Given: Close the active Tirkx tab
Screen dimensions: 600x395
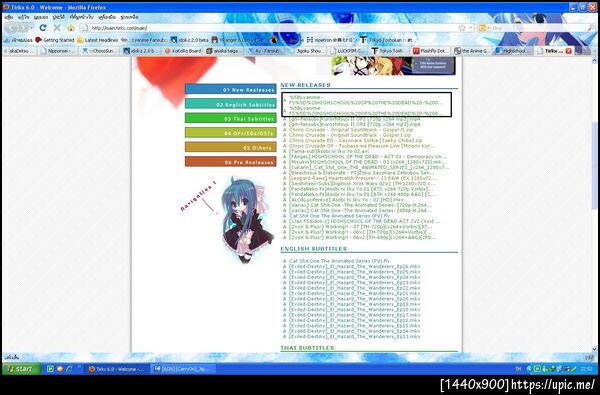Looking at the screenshot, I should pyautogui.click(x=569, y=51).
